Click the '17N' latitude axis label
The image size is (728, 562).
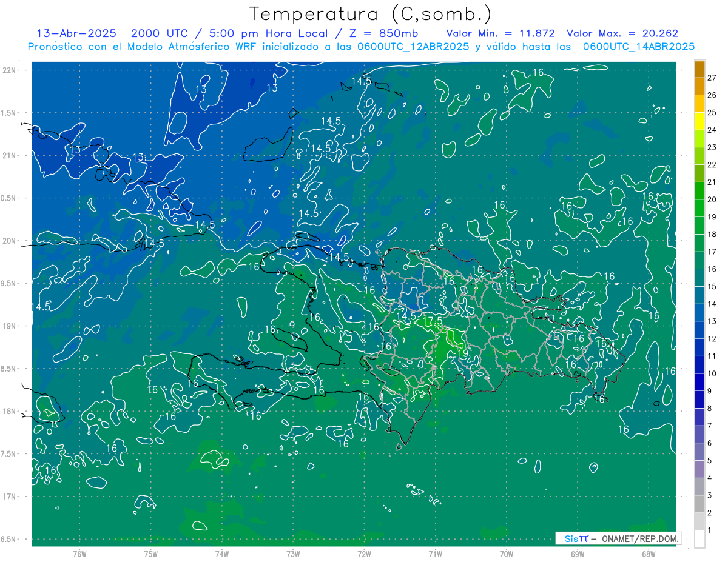pos(10,497)
